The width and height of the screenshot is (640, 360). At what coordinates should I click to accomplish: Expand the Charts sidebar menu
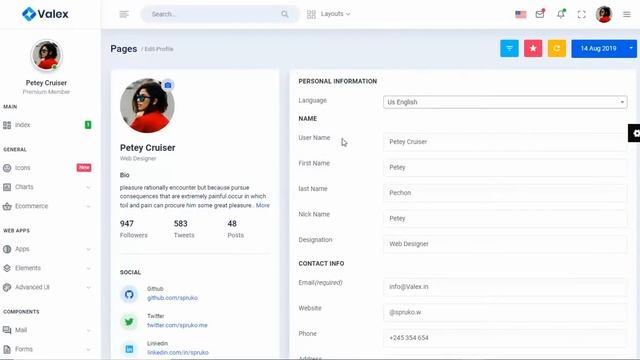point(47,187)
